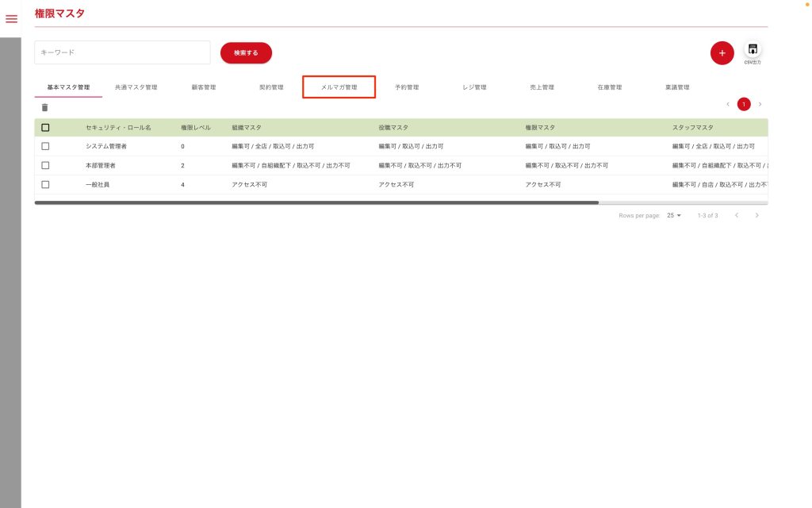Toggle the select-all header checkbox
This screenshot has height=508, width=812.
[x=45, y=127]
